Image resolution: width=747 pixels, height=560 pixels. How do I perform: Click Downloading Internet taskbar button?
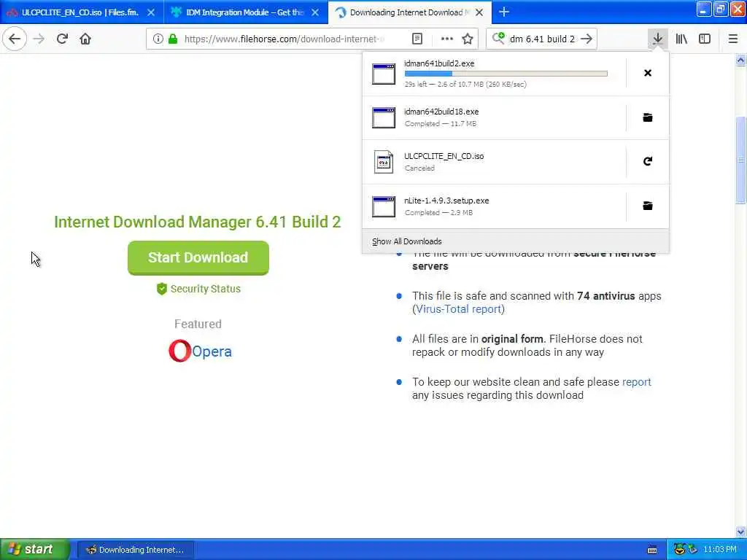pyautogui.click(x=135, y=550)
